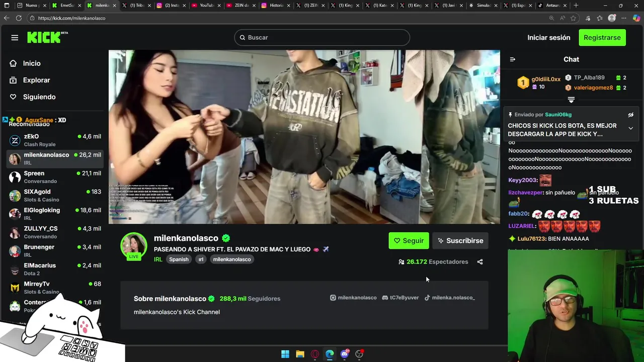Image resolution: width=644 pixels, height=362 pixels.
Task: Click Lulu76123 username in chat
Action: point(531,239)
